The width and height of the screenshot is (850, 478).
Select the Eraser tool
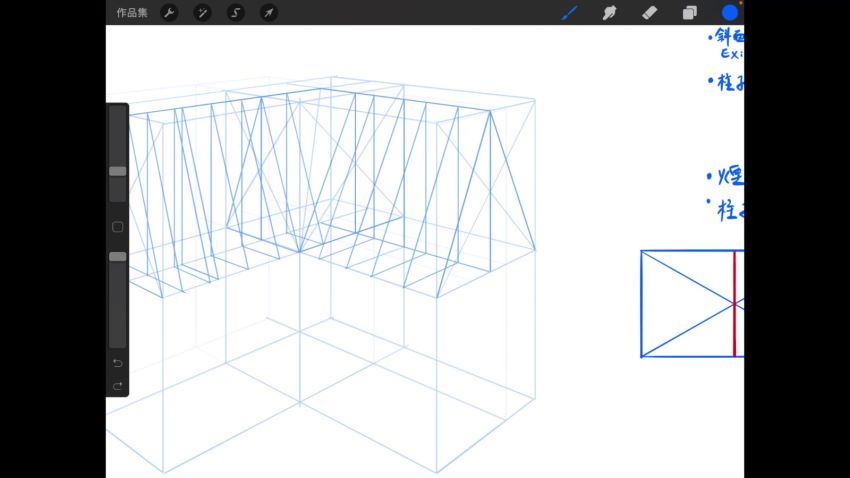pos(649,12)
